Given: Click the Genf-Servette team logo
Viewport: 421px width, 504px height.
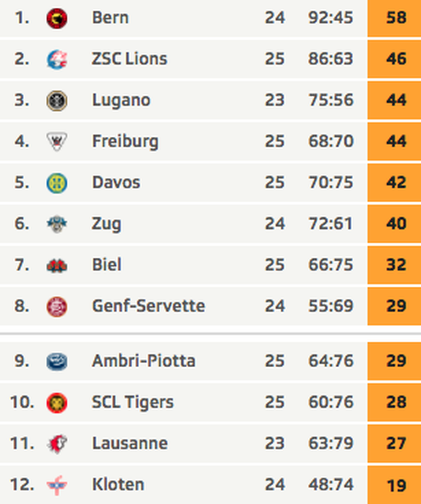Looking at the screenshot, I should 57,306.
